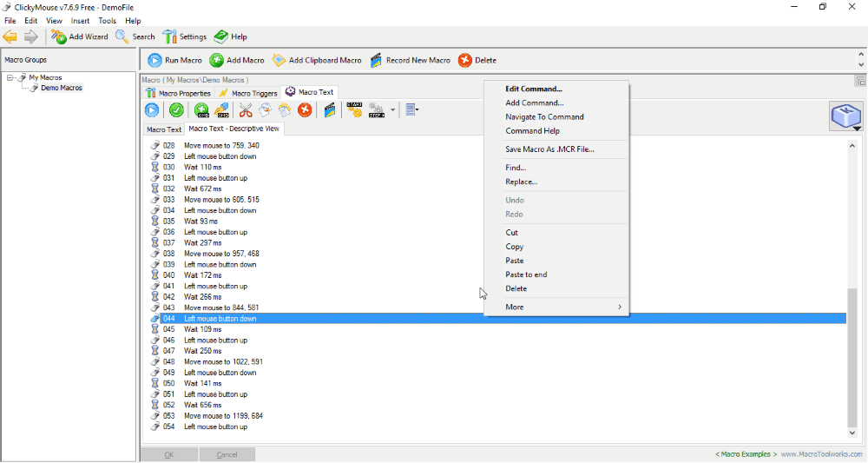Click the Add Macro button
Image resolution: width=868 pixels, height=463 pixels.
[x=237, y=60]
